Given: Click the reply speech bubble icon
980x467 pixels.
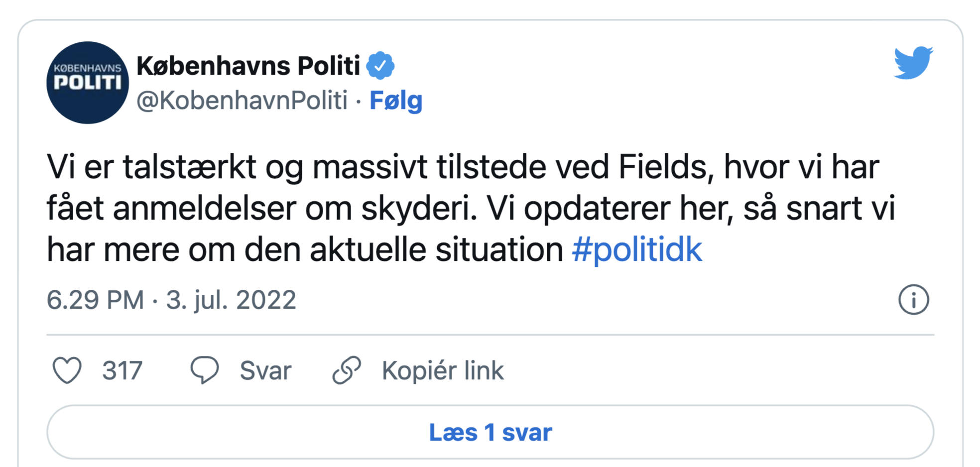Looking at the screenshot, I should [x=205, y=370].
